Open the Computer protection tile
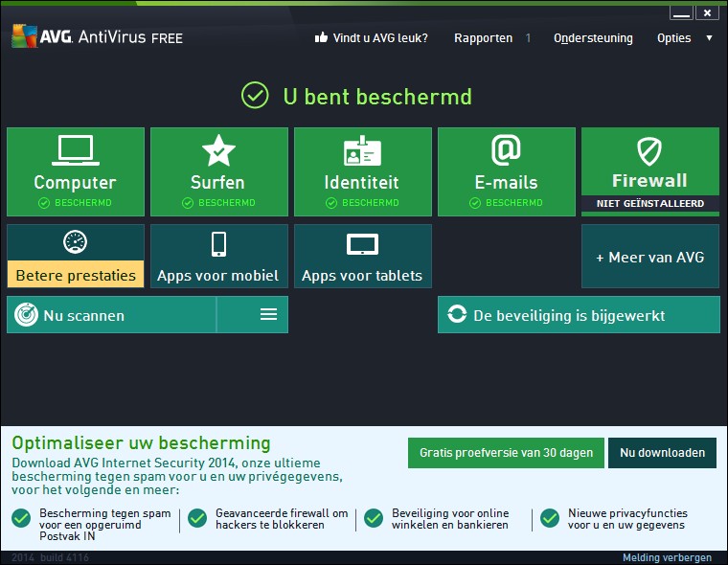 (x=76, y=170)
